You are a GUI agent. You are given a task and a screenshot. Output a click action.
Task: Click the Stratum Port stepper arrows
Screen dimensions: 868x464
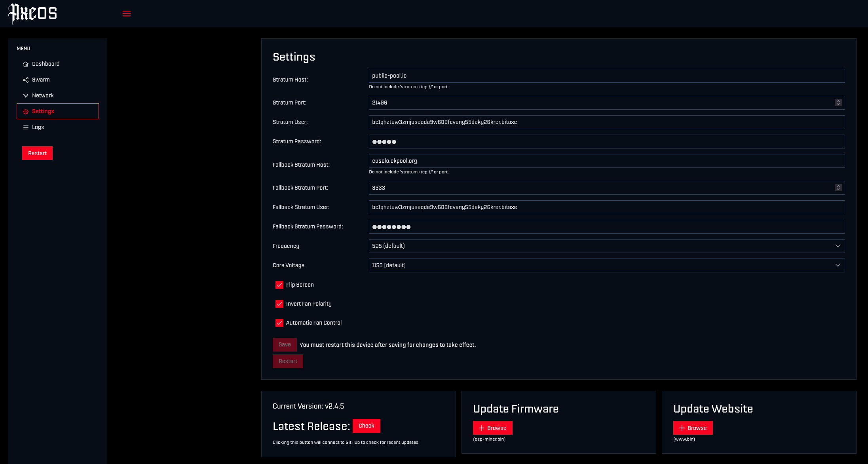[838, 103]
